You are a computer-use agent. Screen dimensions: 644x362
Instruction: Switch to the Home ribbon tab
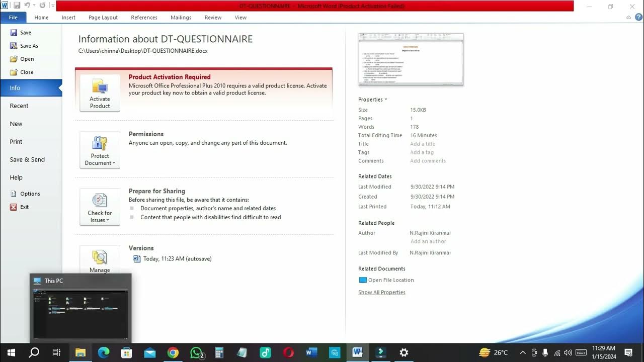(41, 17)
